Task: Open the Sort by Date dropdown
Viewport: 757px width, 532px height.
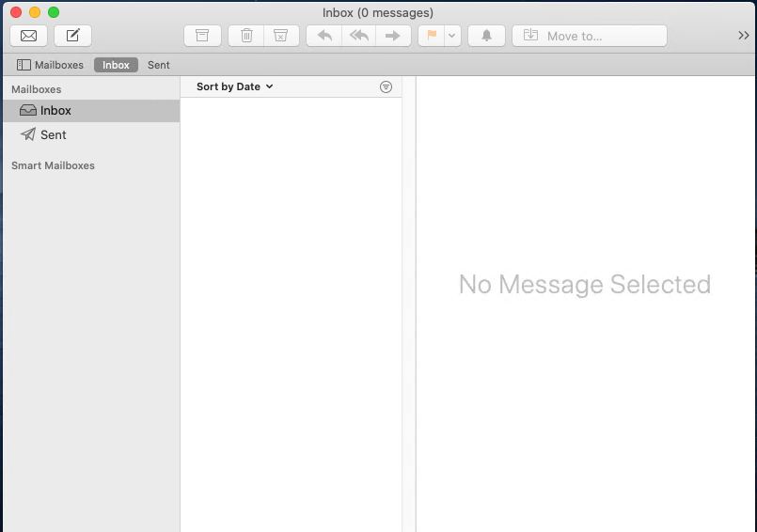Action: pos(234,86)
